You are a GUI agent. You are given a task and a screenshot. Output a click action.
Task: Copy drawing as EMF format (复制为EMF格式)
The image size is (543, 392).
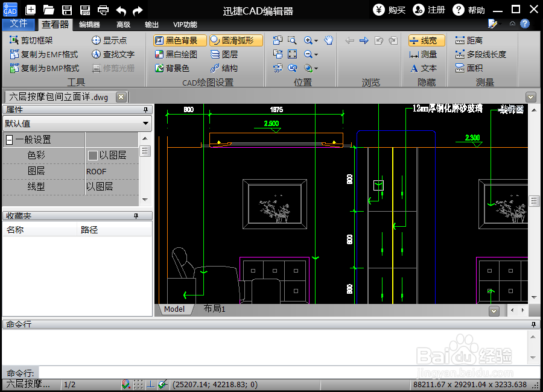click(44, 54)
